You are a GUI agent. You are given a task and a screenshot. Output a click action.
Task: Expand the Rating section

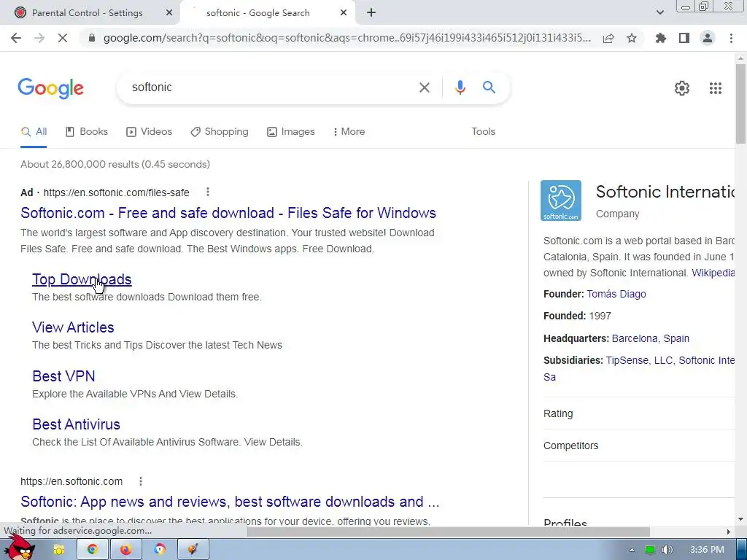[639, 414]
